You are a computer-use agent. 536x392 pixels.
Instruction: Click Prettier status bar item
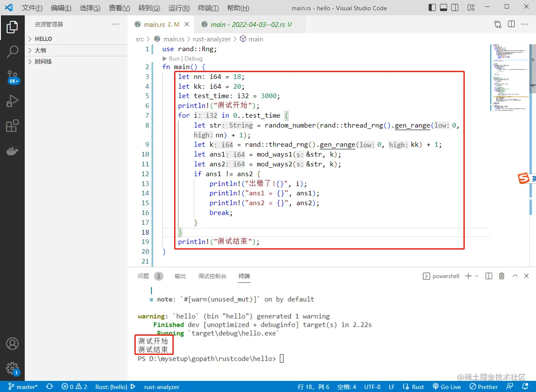[x=484, y=387]
